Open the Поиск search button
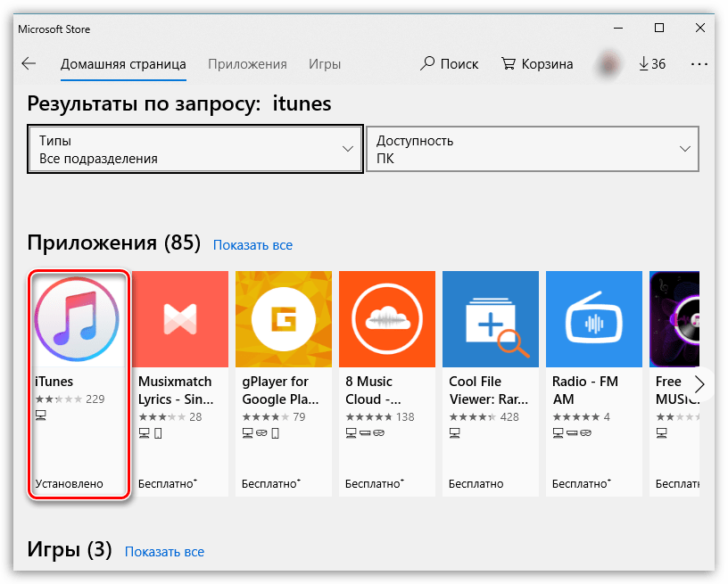Image resolution: width=728 pixels, height=584 pixels. tap(449, 64)
